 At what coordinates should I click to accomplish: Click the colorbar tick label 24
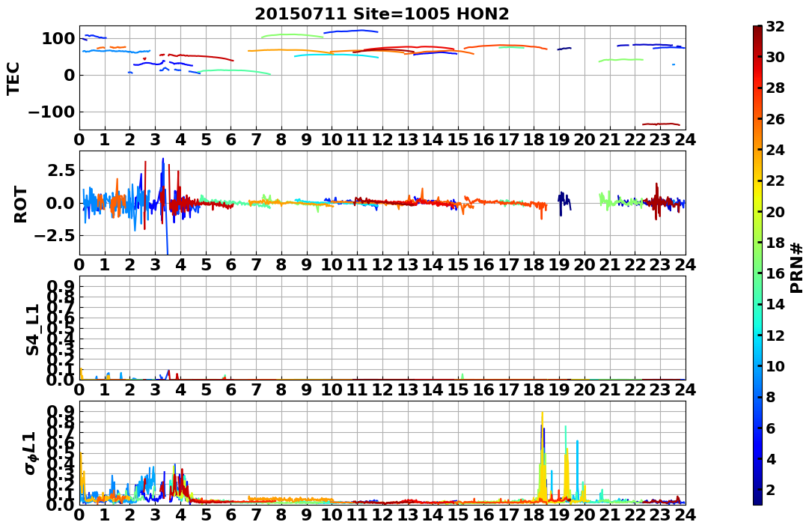tap(775, 151)
